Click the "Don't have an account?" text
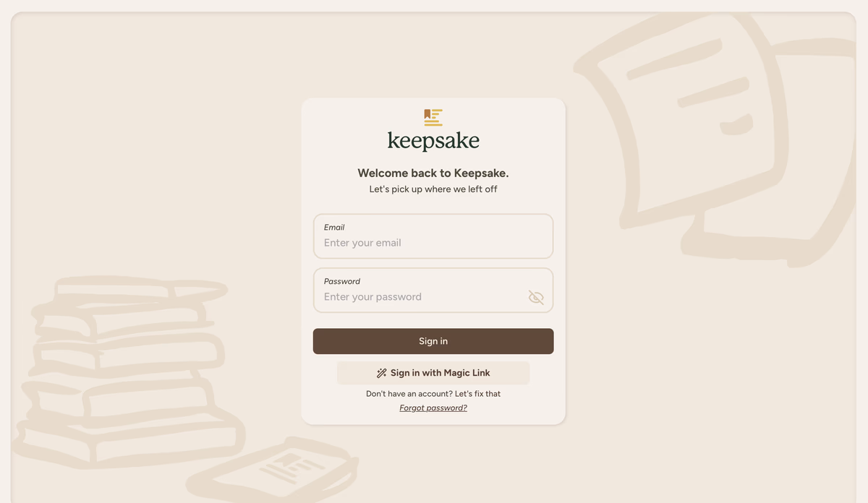This screenshot has width=868, height=503. tap(409, 394)
